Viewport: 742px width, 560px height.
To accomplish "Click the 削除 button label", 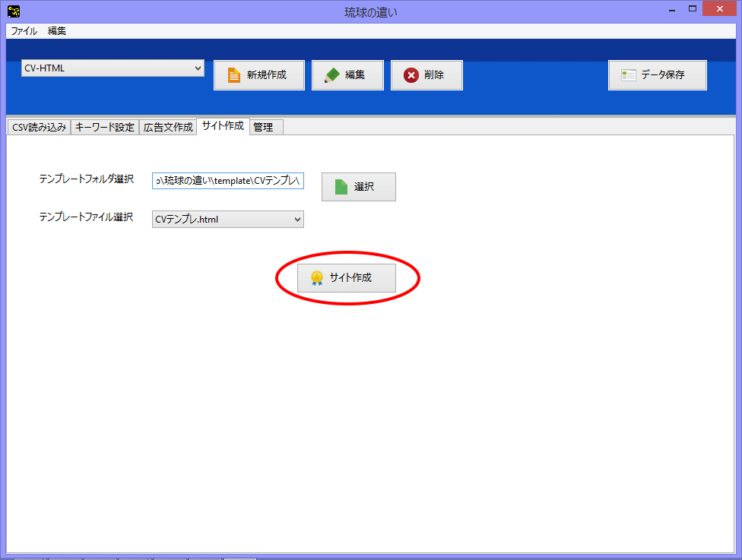I will tap(434, 74).
